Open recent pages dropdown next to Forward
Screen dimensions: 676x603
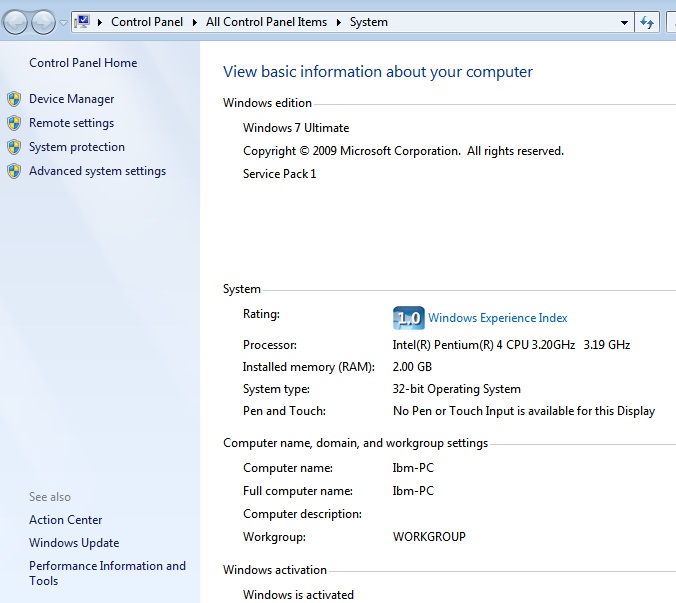tap(63, 22)
